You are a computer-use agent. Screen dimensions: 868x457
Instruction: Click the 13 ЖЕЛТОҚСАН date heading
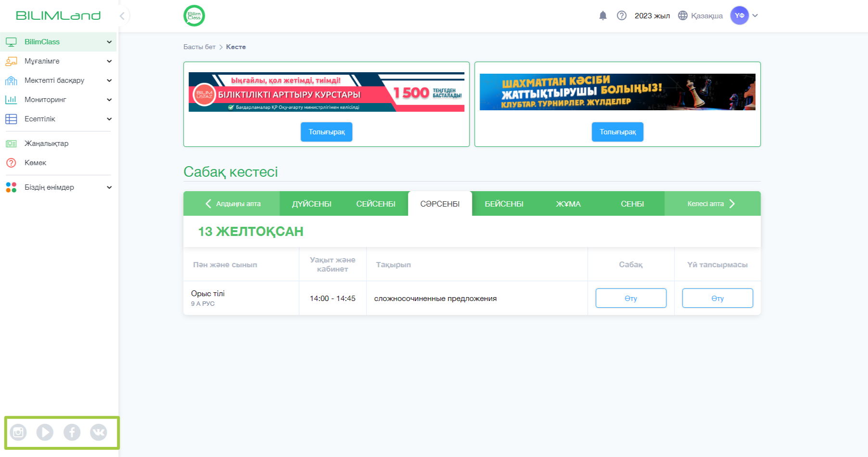click(251, 232)
